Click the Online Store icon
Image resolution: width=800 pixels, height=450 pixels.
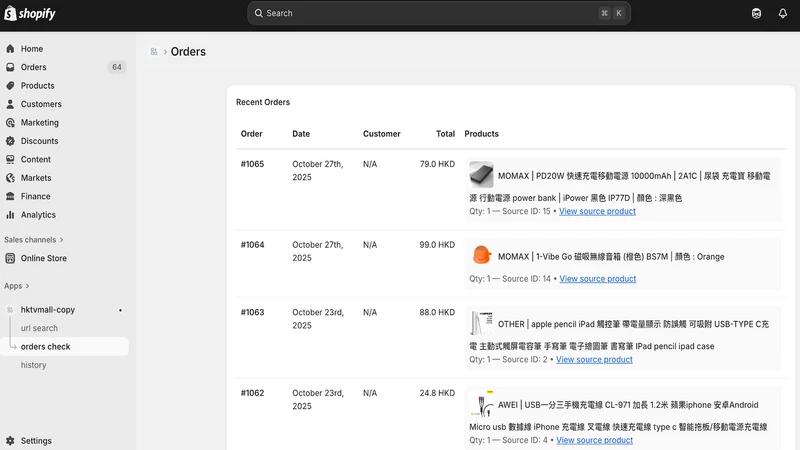pyautogui.click(x=10, y=258)
